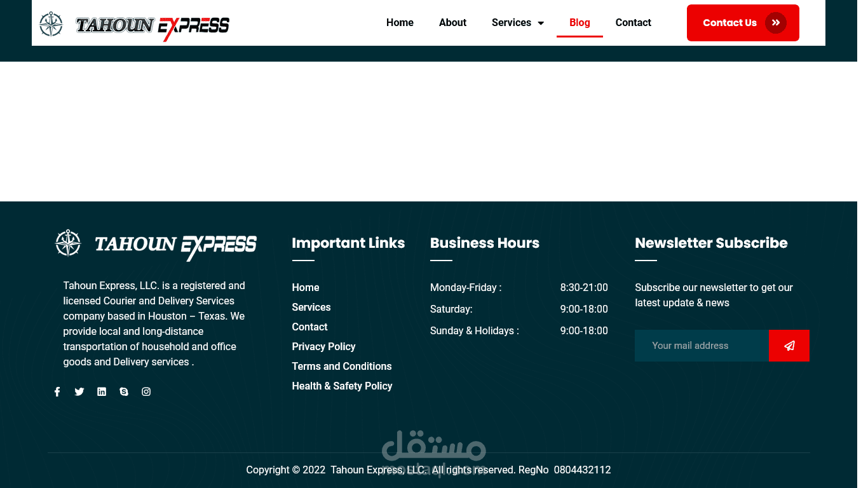
Task: Click the Subscribe our newsletter description text
Action: click(x=714, y=295)
